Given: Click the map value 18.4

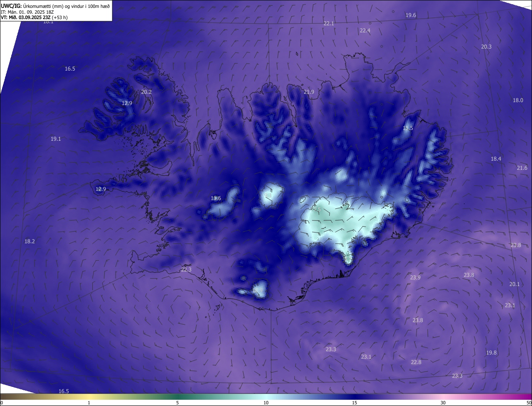Looking at the screenshot, I should [x=496, y=159].
